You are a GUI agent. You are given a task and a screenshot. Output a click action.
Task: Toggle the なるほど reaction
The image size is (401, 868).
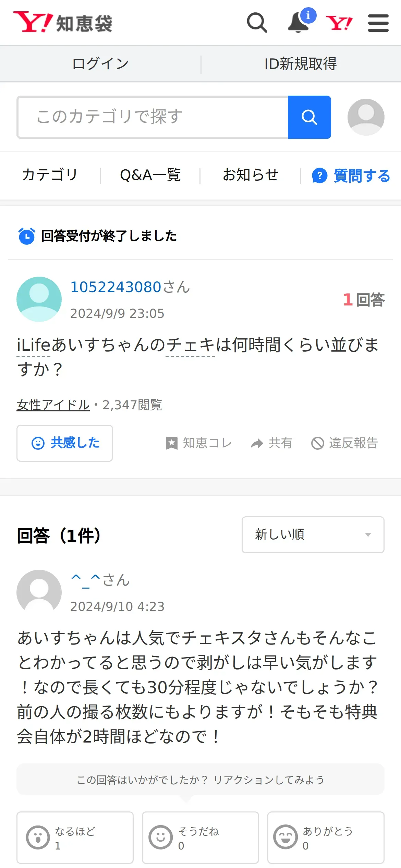[x=75, y=837]
